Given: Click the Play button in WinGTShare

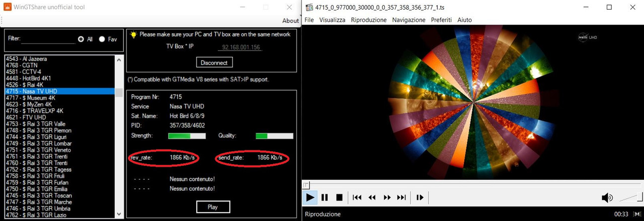Looking at the screenshot, I should coord(213,207).
